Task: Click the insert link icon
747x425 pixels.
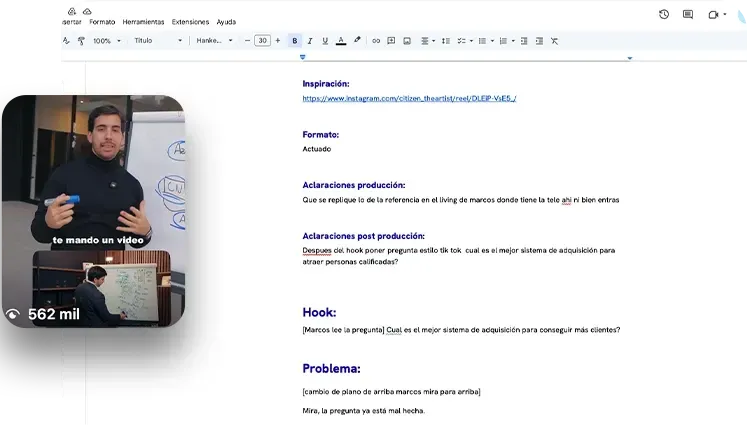Action: (376, 41)
